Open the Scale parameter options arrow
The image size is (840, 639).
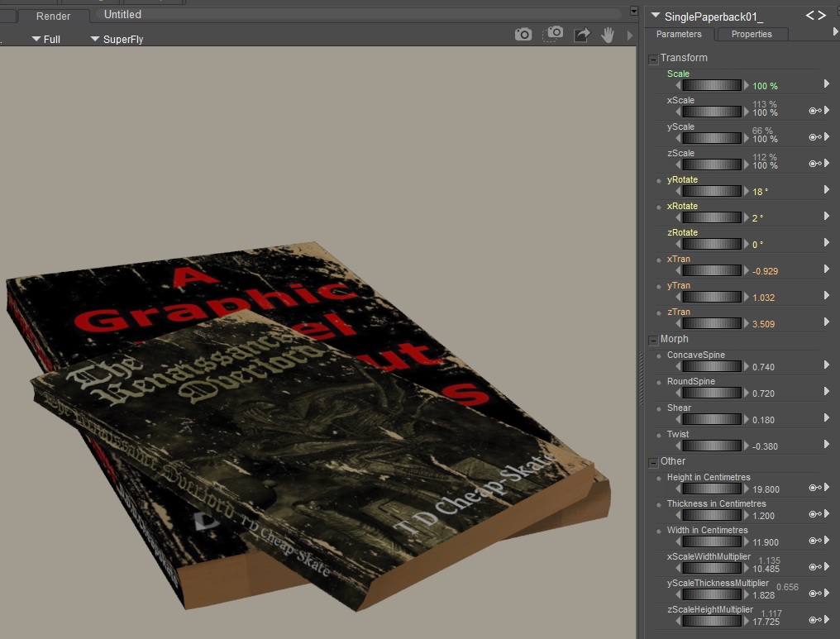click(826, 84)
